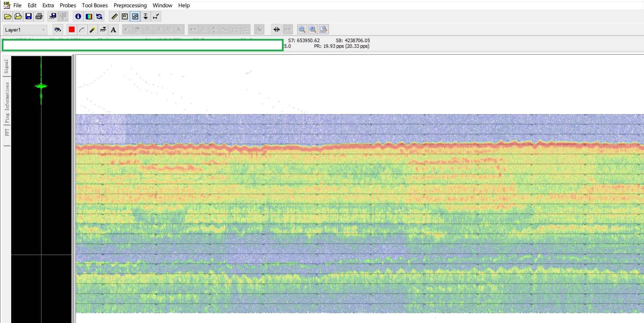This screenshot has height=323, width=644.
Task: Toggle the highlighted diagonal lines tool
Action: [135, 16]
